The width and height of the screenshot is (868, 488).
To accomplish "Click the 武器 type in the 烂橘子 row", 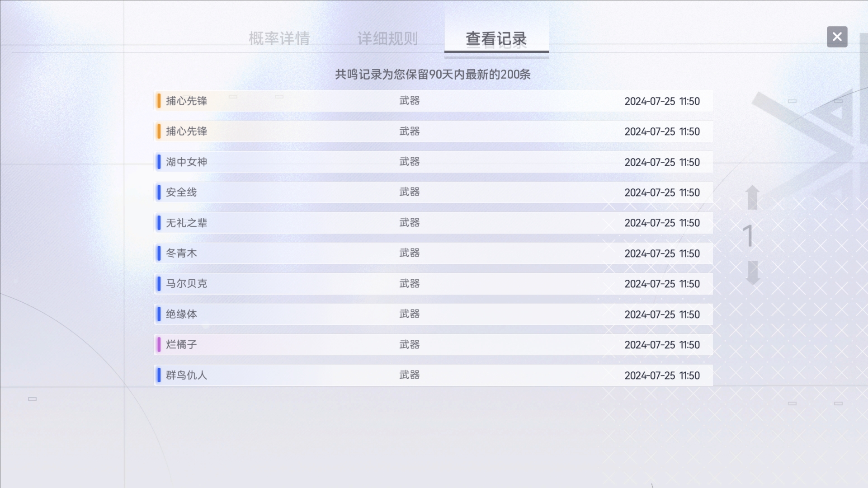I will pos(410,345).
